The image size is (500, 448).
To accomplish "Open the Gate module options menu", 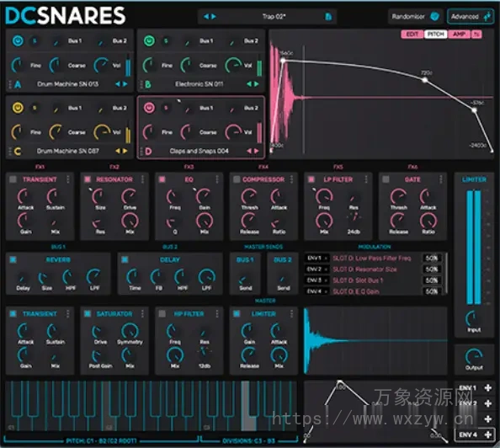I will 441,179.
